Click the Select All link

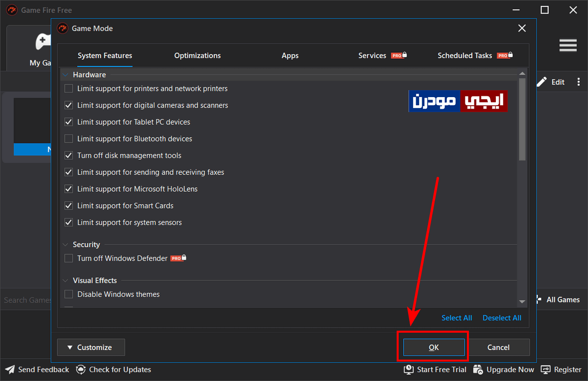click(457, 318)
